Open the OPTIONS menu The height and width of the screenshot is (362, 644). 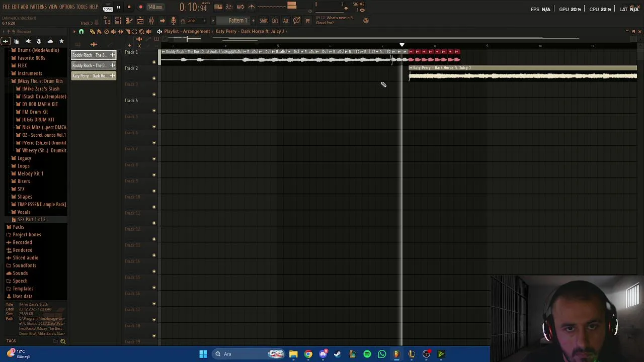tap(67, 7)
